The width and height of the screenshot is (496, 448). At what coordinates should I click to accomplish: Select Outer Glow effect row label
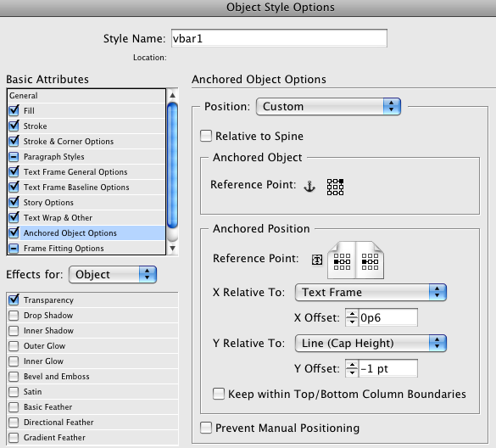[44, 345]
